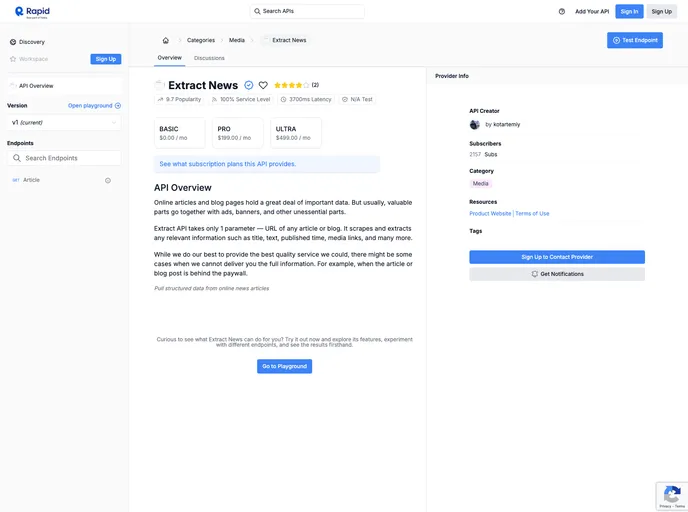Click the info icon on Article endpoint
The image size is (688, 512).
tap(108, 180)
